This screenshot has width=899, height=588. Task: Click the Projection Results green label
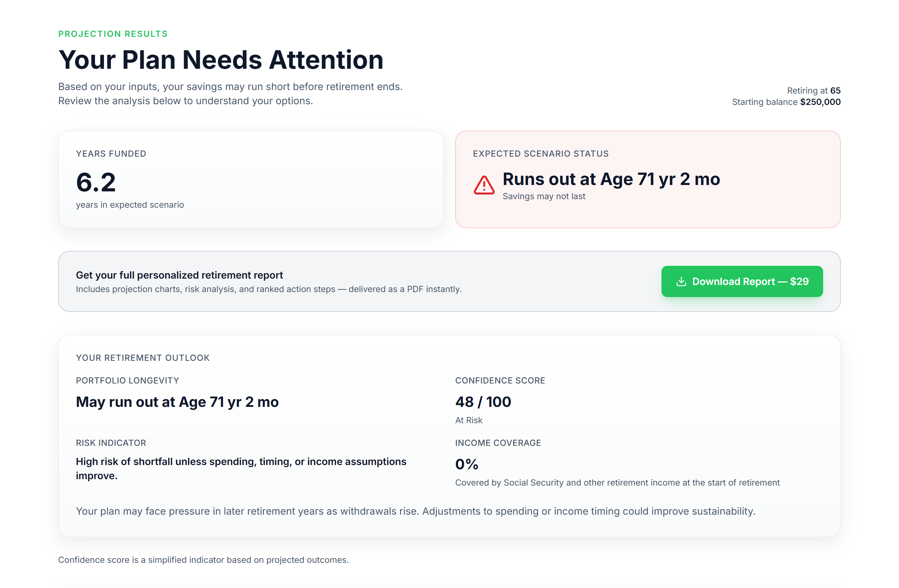[x=113, y=34]
